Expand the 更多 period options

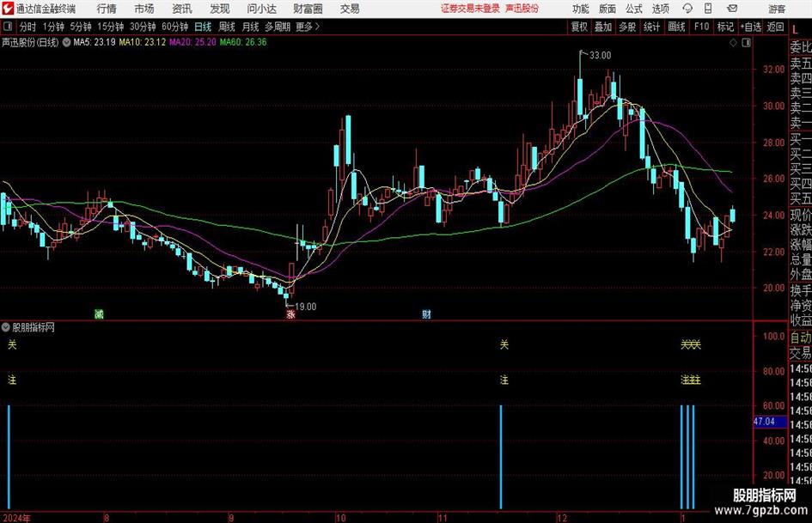click(308, 27)
